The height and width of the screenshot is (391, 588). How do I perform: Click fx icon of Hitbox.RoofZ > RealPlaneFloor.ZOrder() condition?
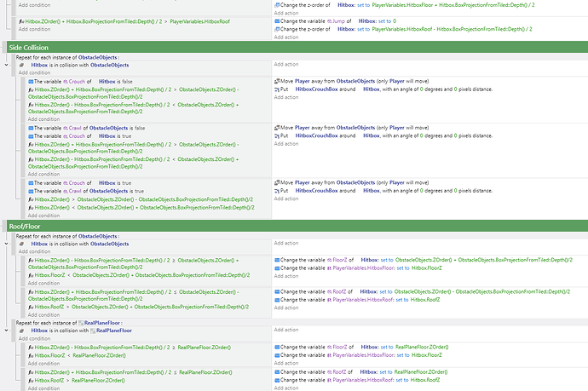[x=32, y=380]
